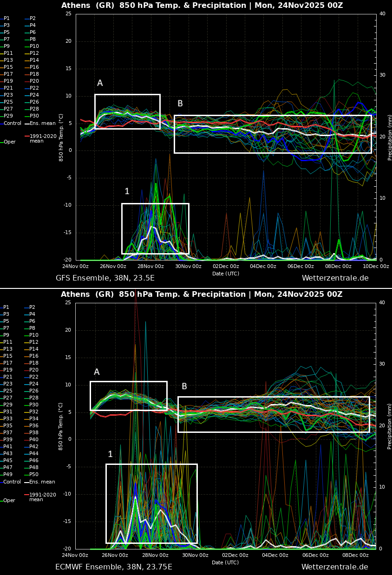The height and width of the screenshot is (575, 392).
Task: Click the red 1991-2020 mean swatch in ECMWF legend
Action: 26,495
